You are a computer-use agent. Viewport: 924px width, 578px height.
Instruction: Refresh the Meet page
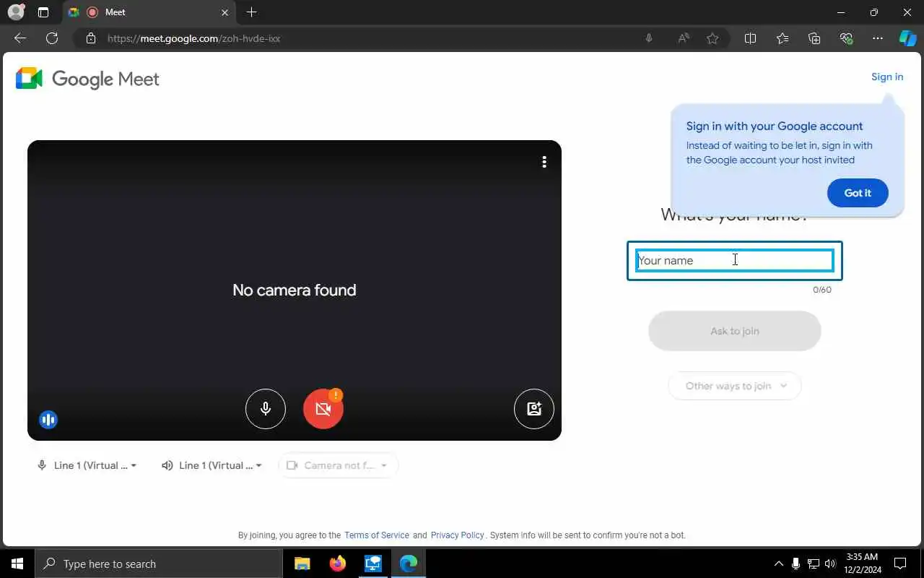[52, 38]
